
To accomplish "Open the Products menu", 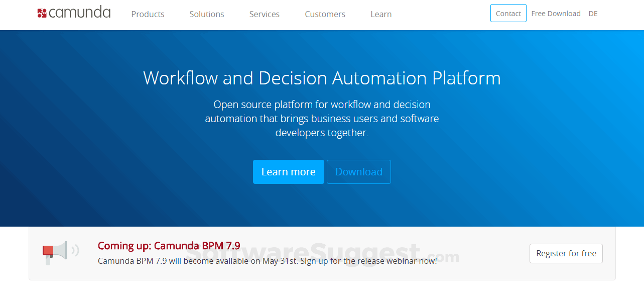I will point(148,14).
